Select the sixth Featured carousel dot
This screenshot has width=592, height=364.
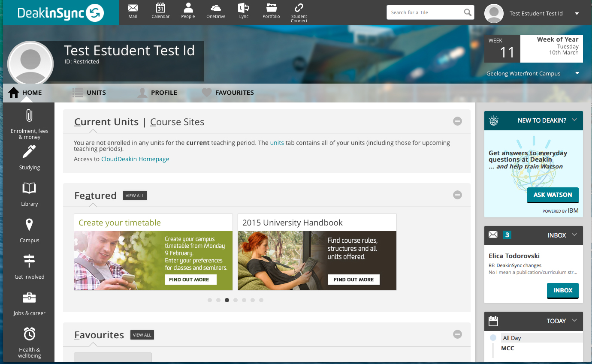253,300
